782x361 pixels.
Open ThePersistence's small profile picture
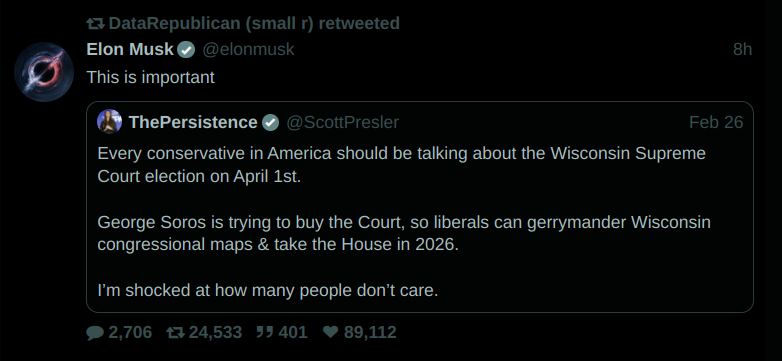[110, 122]
